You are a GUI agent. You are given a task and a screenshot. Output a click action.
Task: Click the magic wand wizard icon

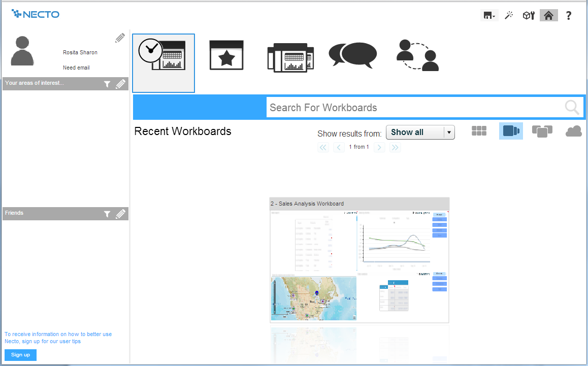click(x=509, y=16)
